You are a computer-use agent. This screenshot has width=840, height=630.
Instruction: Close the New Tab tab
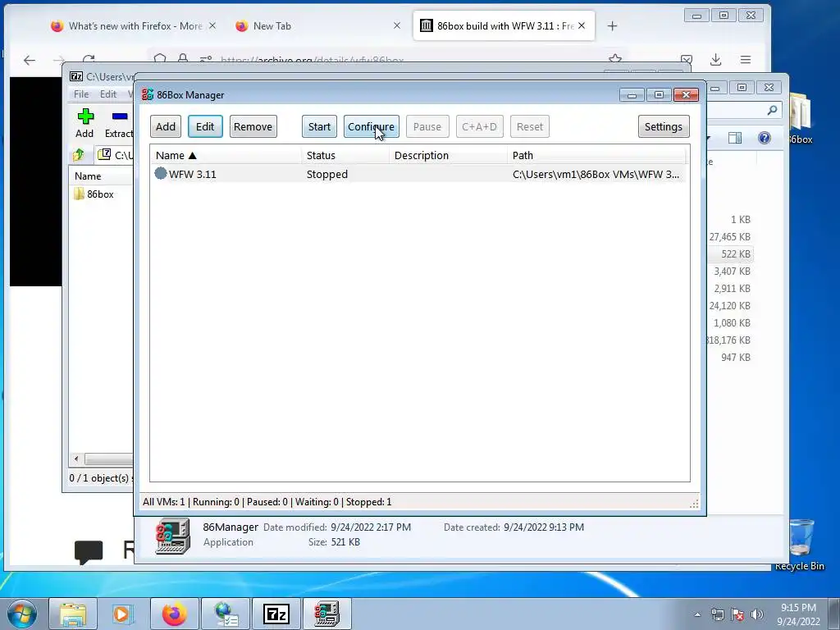click(x=397, y=25)
